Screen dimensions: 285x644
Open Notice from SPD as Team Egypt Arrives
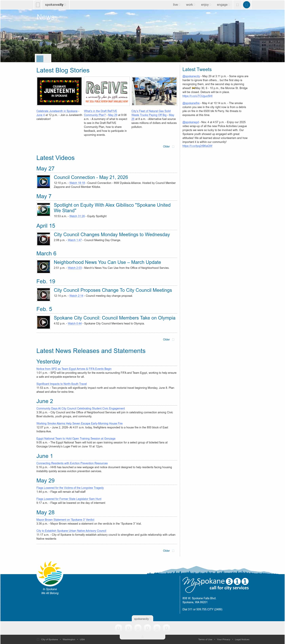click(74, 369)
